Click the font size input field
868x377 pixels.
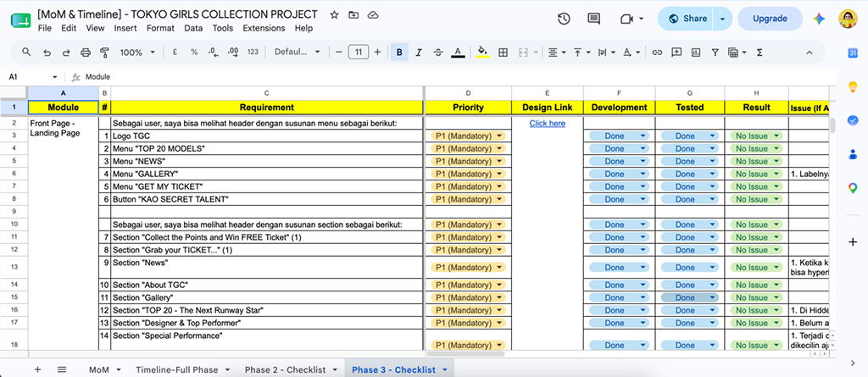(x=359, y=52)
